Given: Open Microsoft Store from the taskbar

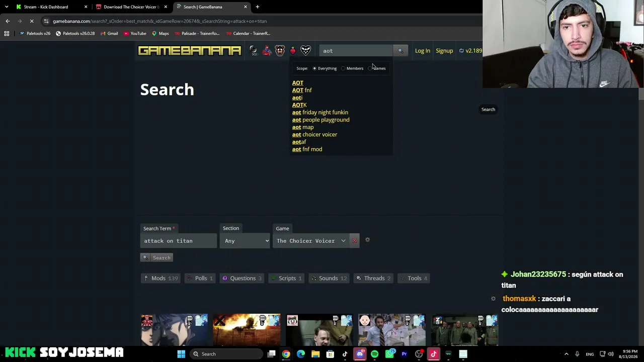Looking at the screenshot, I should [x=330, y=354].
